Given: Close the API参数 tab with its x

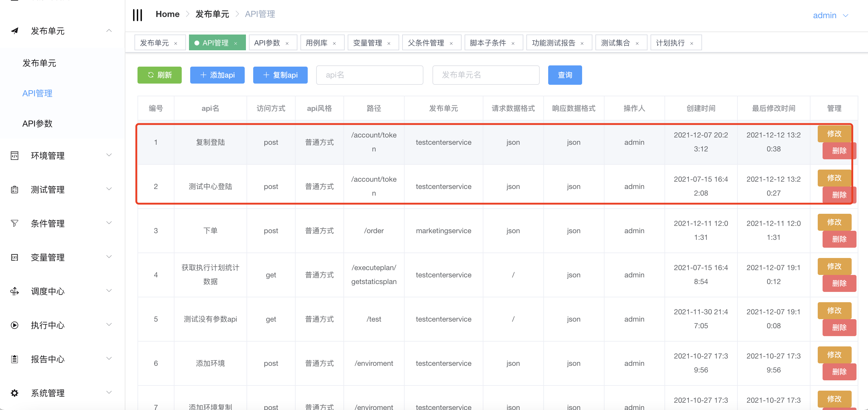Looking at the screenshot, I should [287, 44].
